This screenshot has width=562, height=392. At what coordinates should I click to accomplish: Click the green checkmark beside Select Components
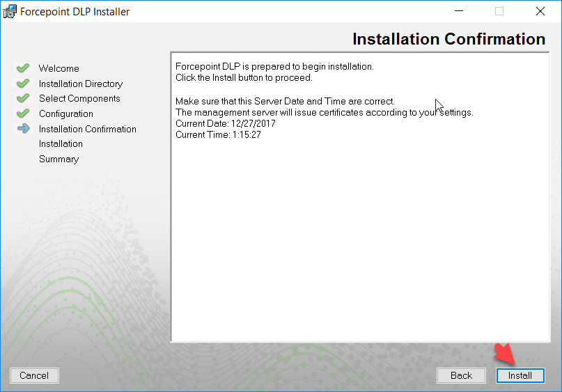click(x=23, y=97)
